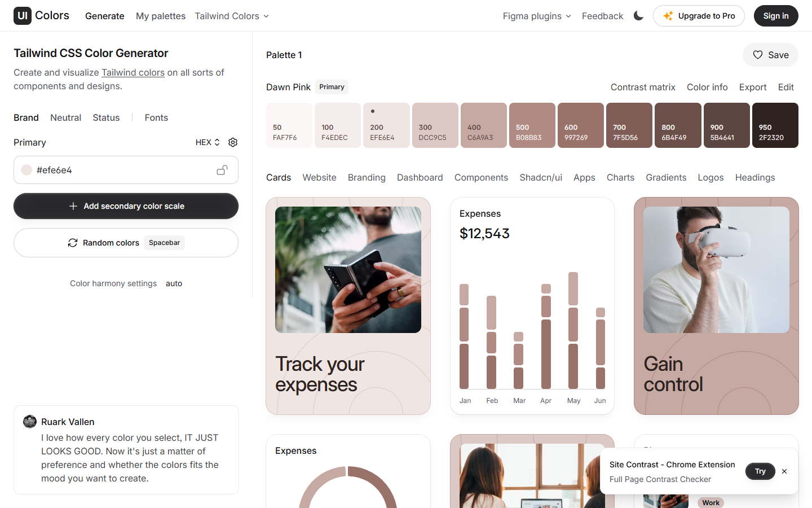Viewport: 812px width, 508px height.
Task: Select the 100 swatch F4EDEC
Action: [338, 125]
